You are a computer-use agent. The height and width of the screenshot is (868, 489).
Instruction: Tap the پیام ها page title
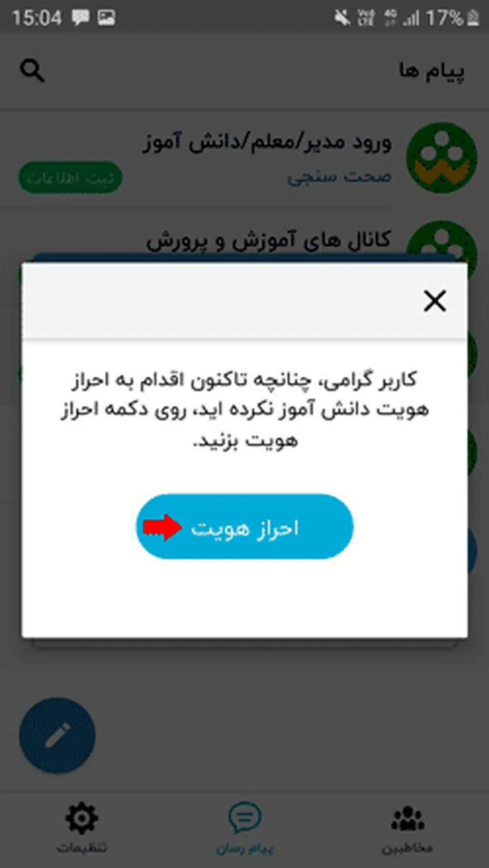[x=432, y=71]
